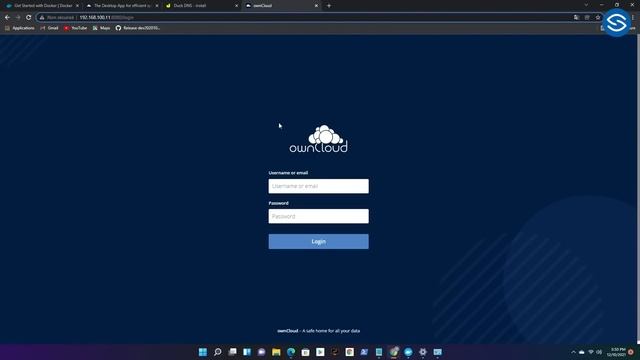Click the ownCloud cloud logo
The width and height of the screenshot is (640, 360).
(318, 139)
